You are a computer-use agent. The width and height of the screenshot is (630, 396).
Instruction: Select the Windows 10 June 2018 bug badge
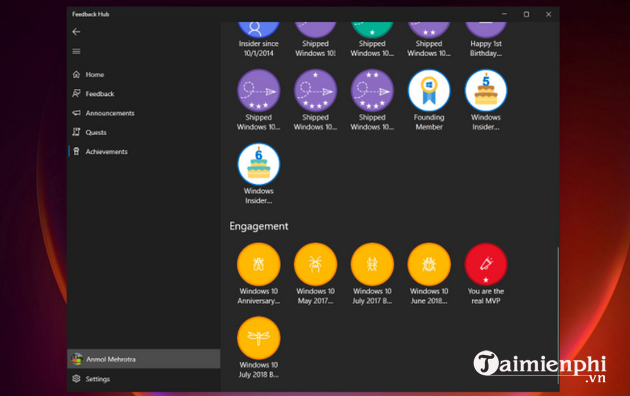point(429,264)
